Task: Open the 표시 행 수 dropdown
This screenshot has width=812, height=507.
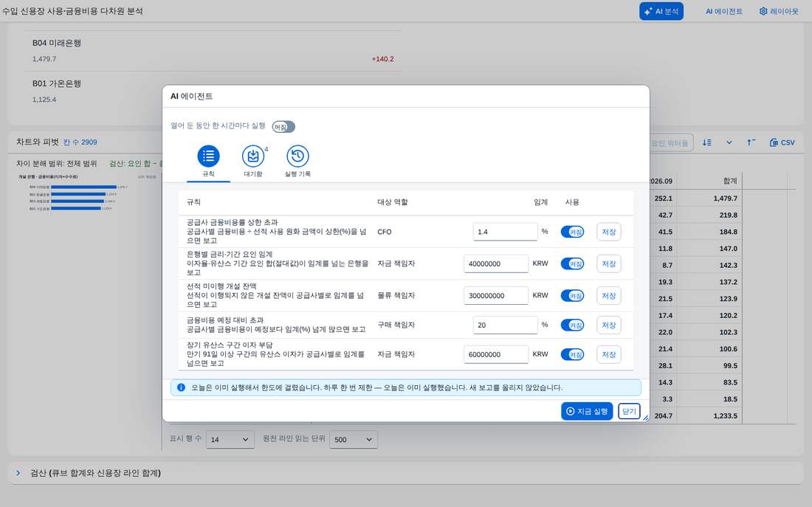Action: 230,439
